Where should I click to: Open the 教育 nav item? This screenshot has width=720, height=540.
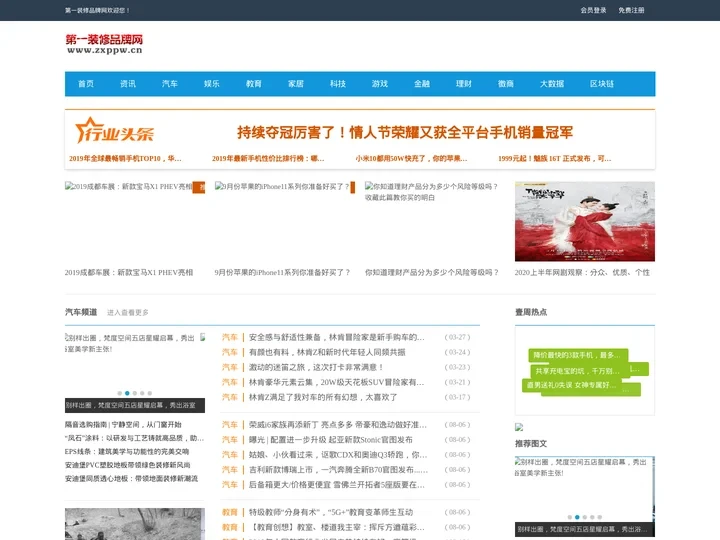coord(253,84)
